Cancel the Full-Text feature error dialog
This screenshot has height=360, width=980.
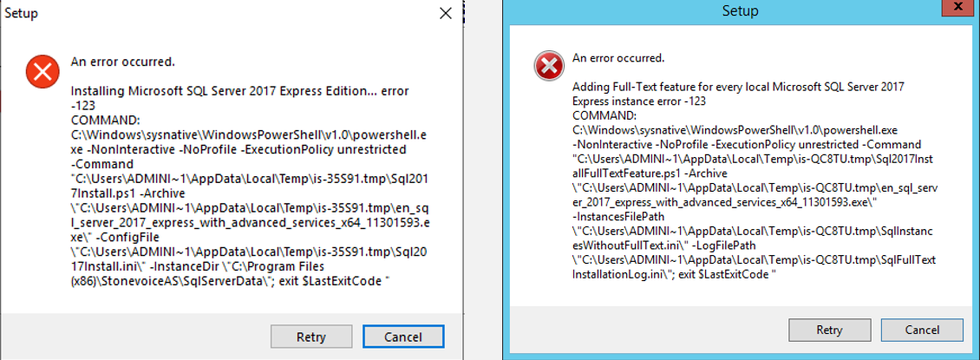[x=922, y=331]
